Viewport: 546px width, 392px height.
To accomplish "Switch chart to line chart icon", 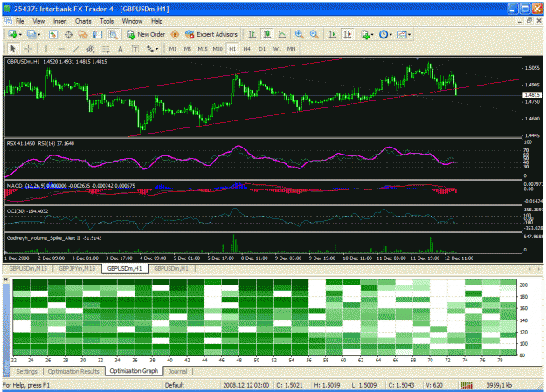I will (282, 34).
